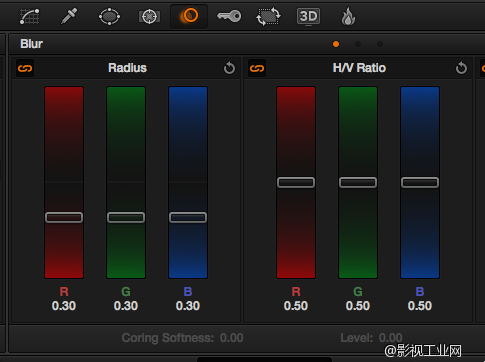Click the H/V Ratio blue slider handle
Screen dimensions: 485x362
click(420, 182)
